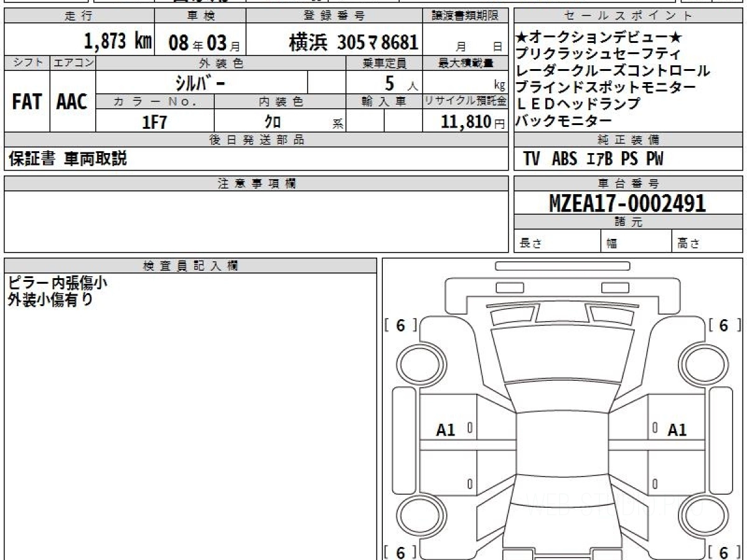Click the [6] mark at the diagram's bottom-left
This screenshot has width=747, height=560.
(x=400, y=552)
